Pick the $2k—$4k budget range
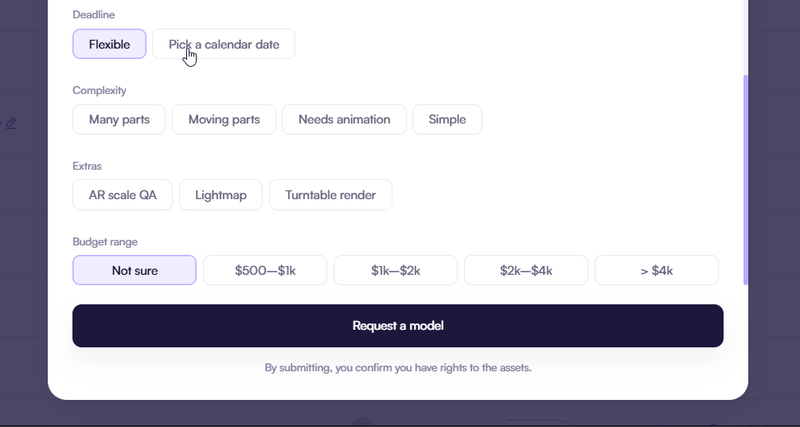This screenshot has width=800, height=427. click(526, 270)
